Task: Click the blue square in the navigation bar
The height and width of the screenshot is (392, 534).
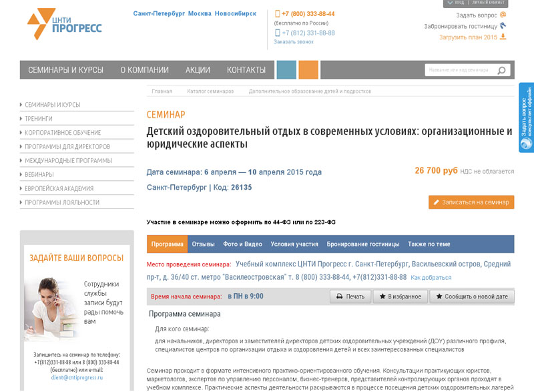Action: [286, 70]
